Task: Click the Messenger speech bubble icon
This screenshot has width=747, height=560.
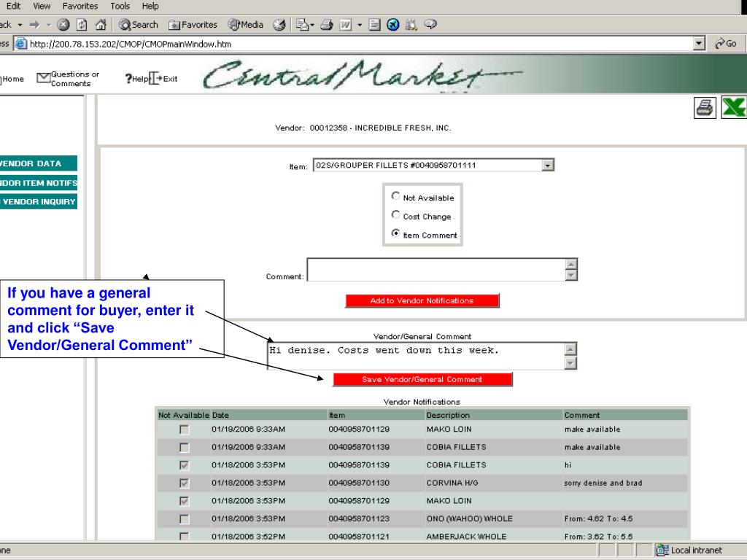Action: 430,24
